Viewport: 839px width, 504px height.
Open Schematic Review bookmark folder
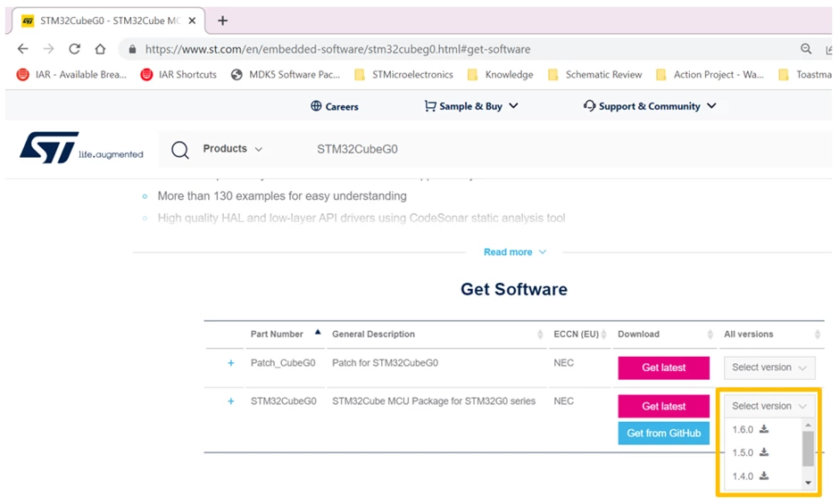click(595, 74)
